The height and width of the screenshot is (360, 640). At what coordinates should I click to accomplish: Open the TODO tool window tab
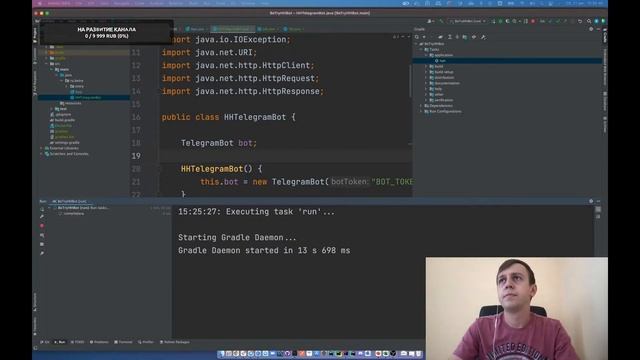coord(78,342)
